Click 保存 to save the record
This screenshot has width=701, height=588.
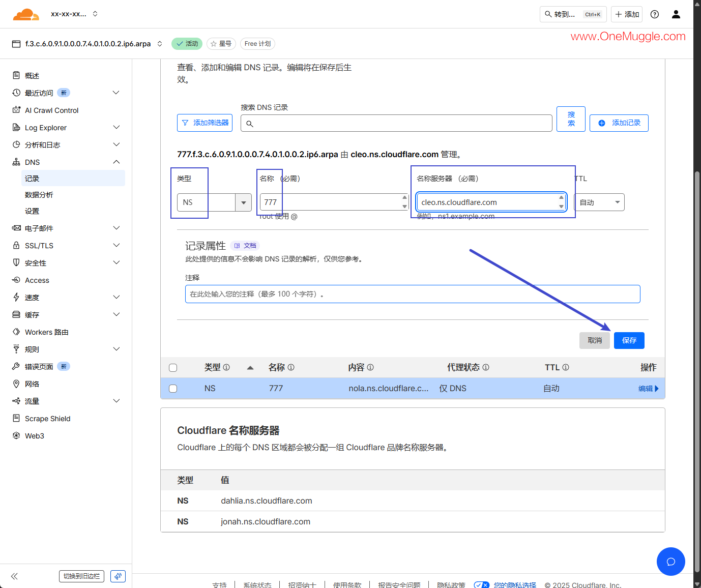629,340
